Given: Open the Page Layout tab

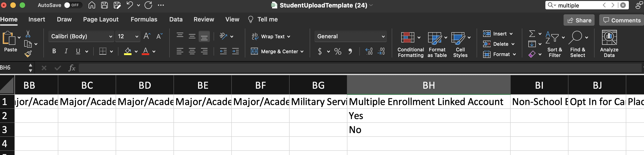Looking at the screenshot, I should 101,20.
